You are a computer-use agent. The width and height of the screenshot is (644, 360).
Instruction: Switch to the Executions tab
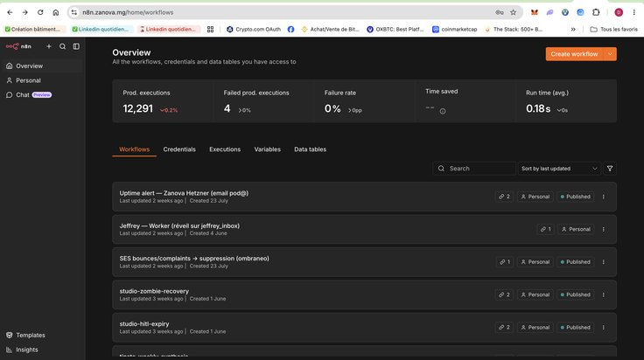pos(225,149)
